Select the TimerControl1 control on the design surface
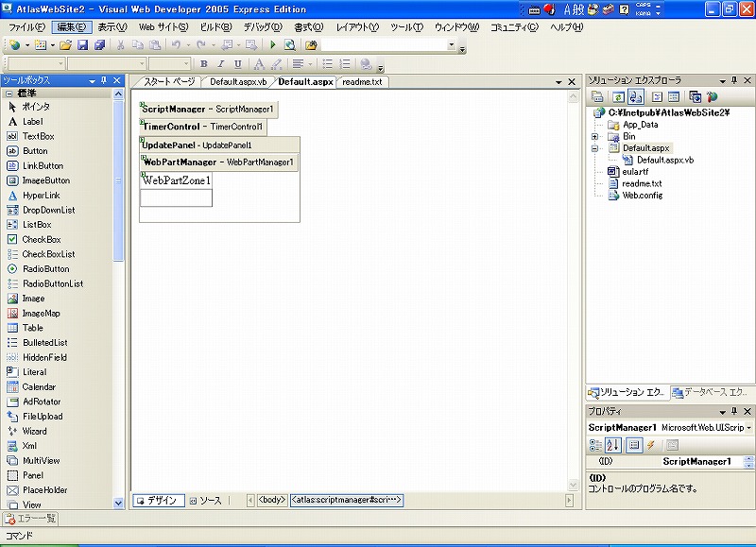Viewport: 756px width, 547px height. 202,127
